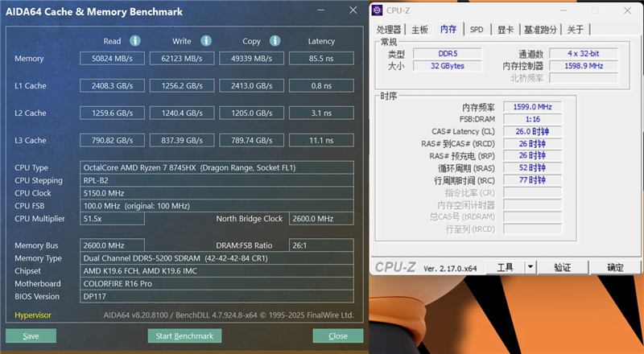Screen dimensions: 644x354
Task: Click CPU Multiplier value 51.5x
Action: point(112,219)
